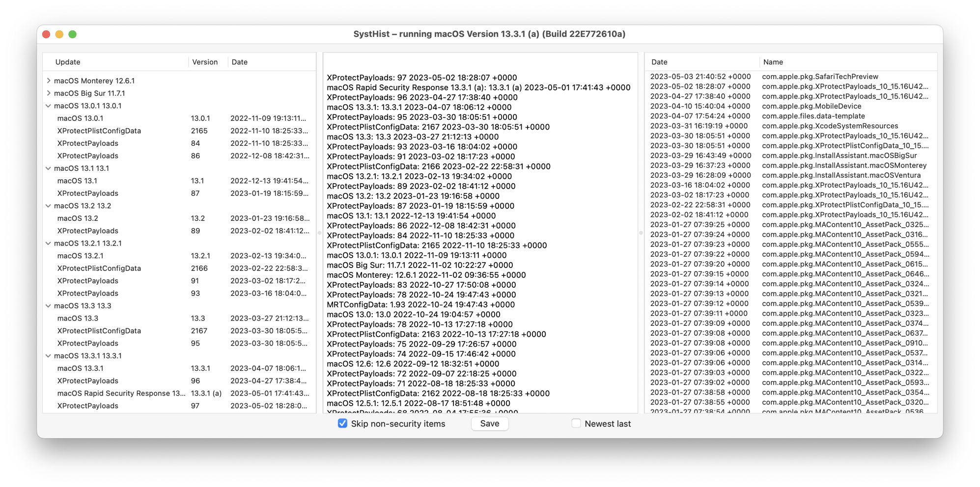Click the green zoom window button
Screen dimensions: 980x487
[73, 34]
